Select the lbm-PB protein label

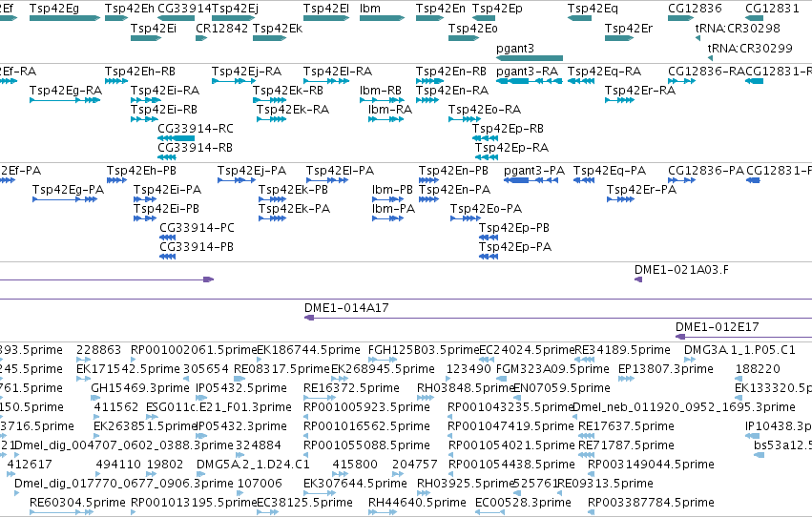pyautogui.click(x=392, y=190)
